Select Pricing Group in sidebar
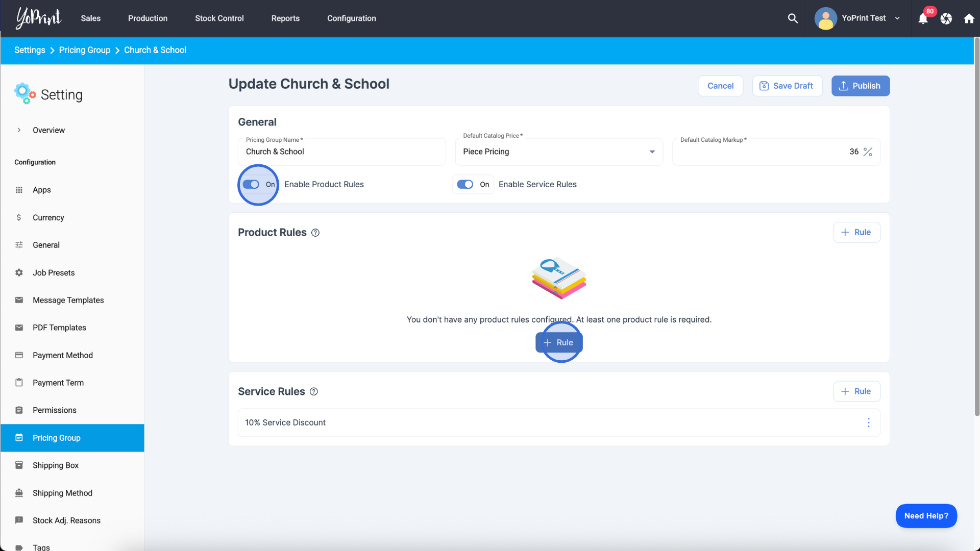 (x=72, y=438)
